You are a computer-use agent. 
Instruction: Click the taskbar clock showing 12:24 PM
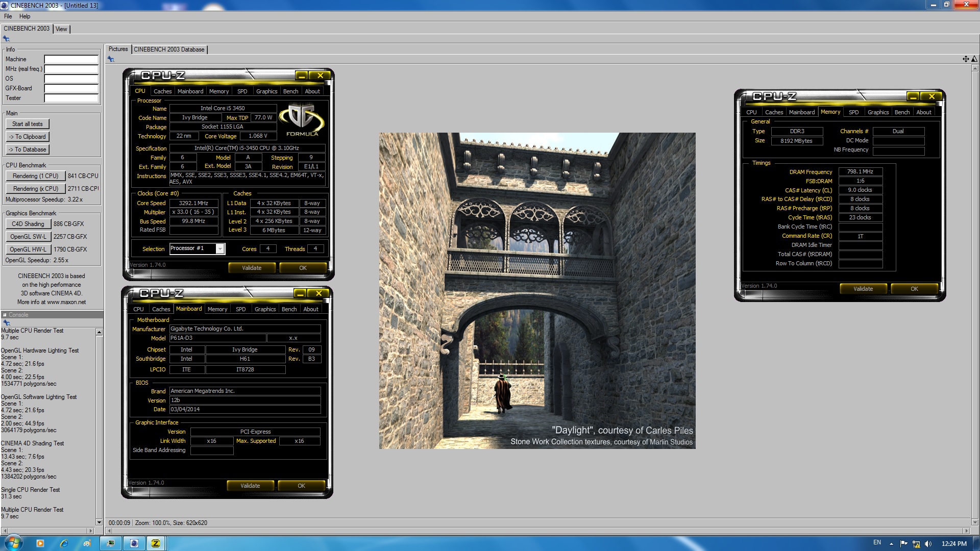(x=953, y=544)
